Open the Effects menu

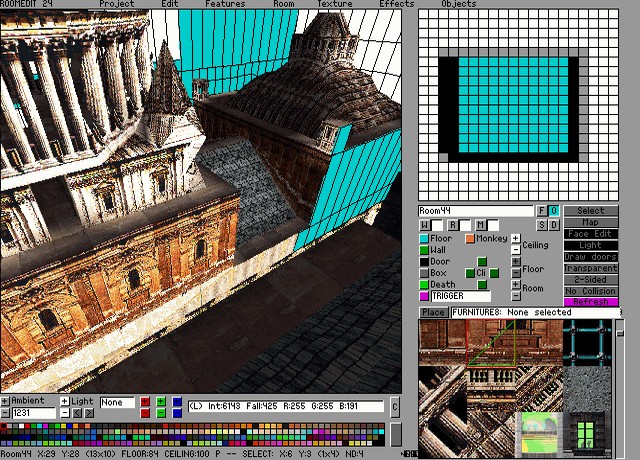pos(396,4)
